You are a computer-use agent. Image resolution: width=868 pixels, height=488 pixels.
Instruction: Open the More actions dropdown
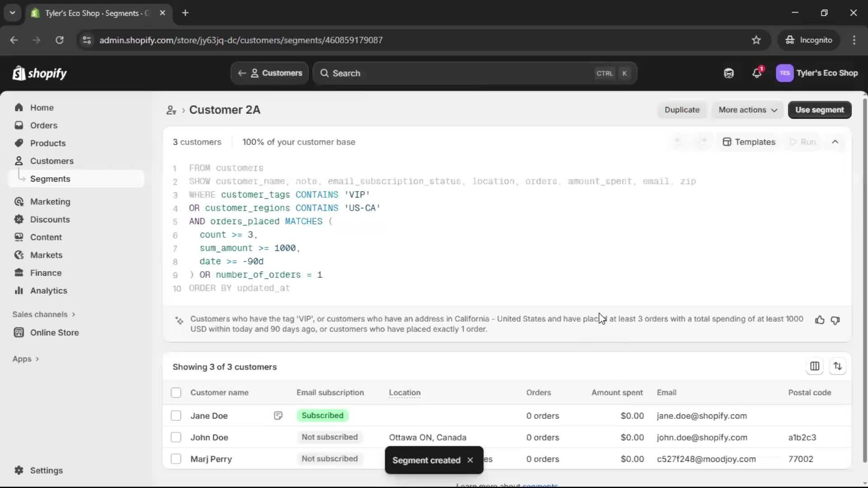click(747, 110)
